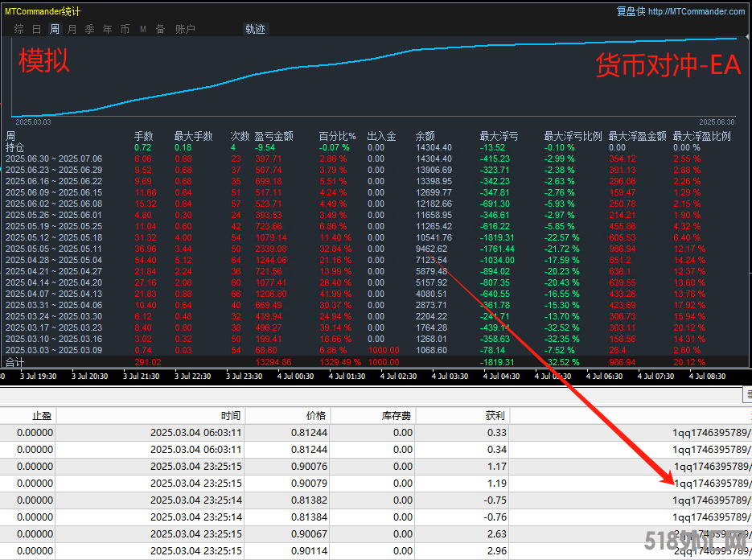Open the 备 notes tab

point(161,29)
